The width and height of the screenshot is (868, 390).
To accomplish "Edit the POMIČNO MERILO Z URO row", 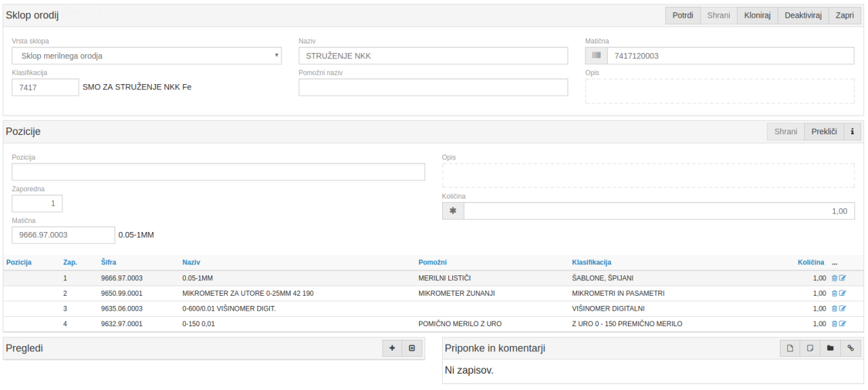I will point(843,324).
